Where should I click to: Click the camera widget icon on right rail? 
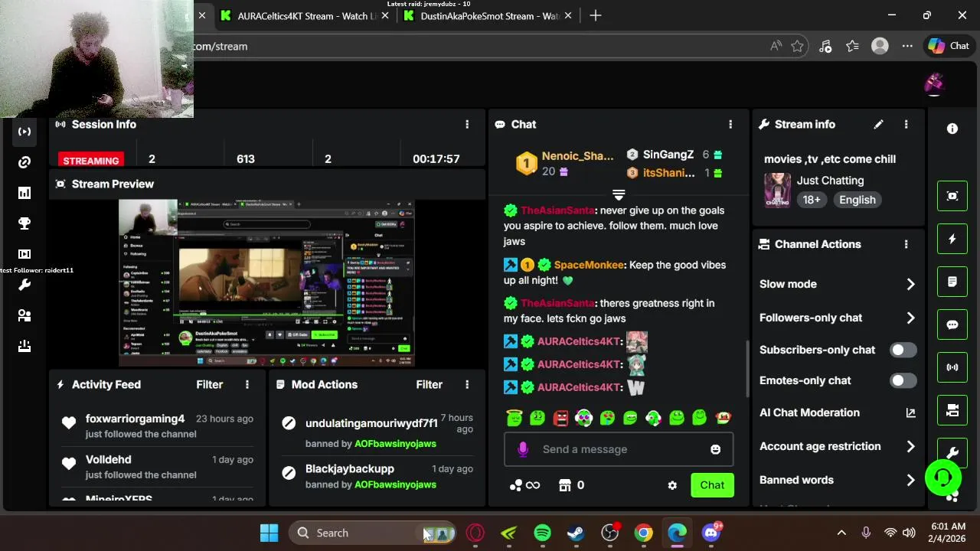[952, 410]
